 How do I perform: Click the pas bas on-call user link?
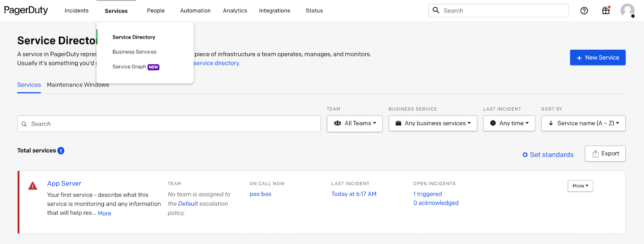[x=260, y=194]
